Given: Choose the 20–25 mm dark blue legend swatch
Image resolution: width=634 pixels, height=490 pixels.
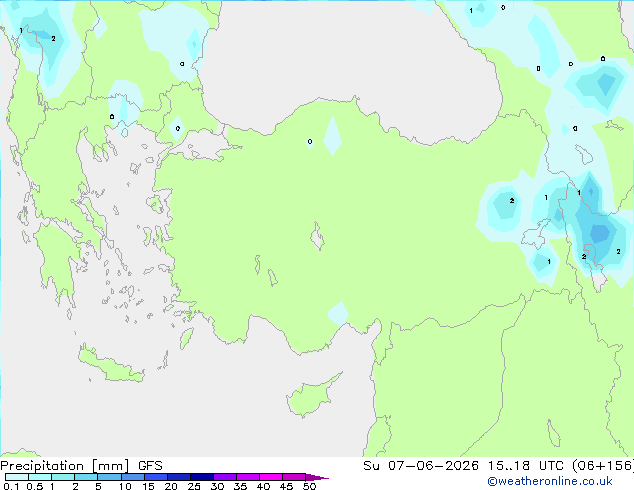Looking at the screenshot, I should 178,477.
